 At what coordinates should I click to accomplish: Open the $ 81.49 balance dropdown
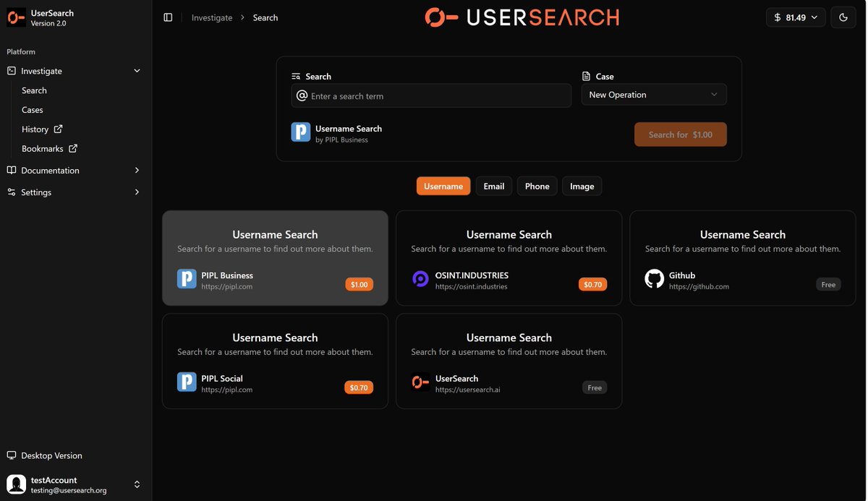point(796,17)
